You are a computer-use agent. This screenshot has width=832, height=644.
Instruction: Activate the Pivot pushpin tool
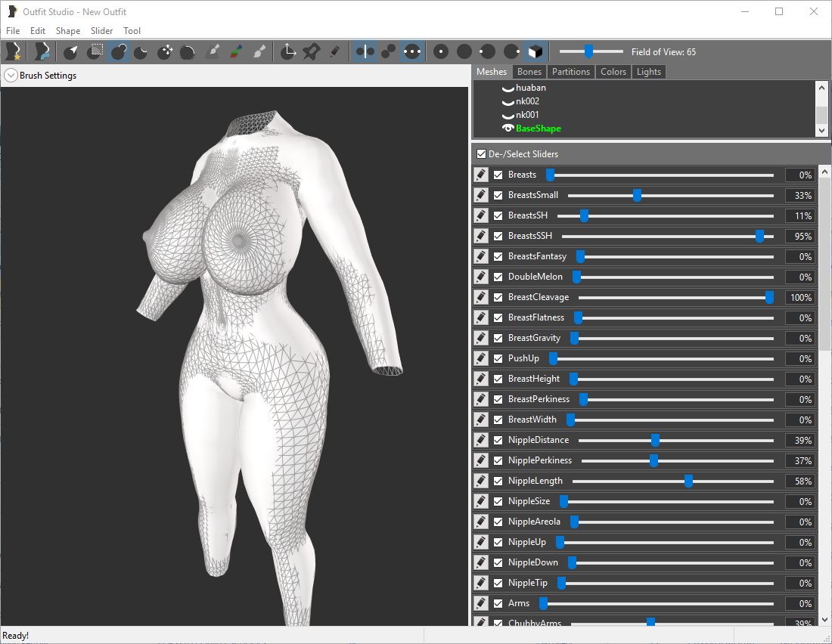[312, 51]
